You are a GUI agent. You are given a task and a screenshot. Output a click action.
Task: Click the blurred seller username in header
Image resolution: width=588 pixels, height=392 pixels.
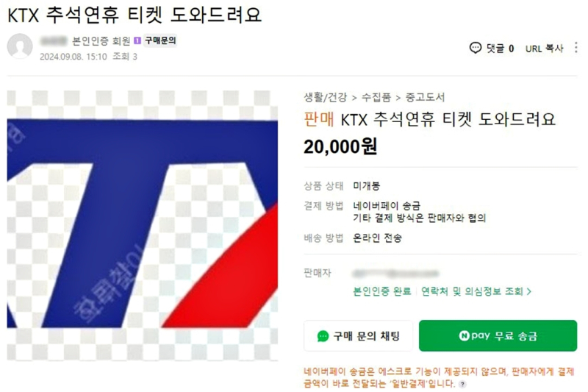coord(54,40)
